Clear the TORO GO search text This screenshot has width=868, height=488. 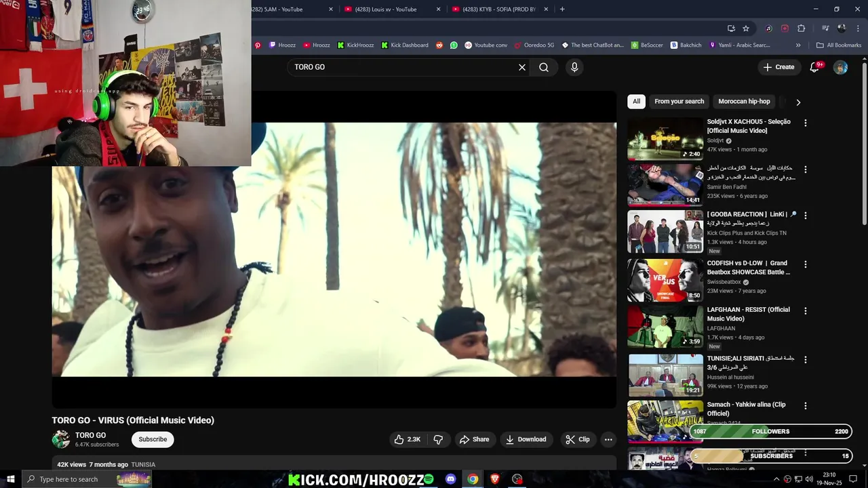point(522,67)
